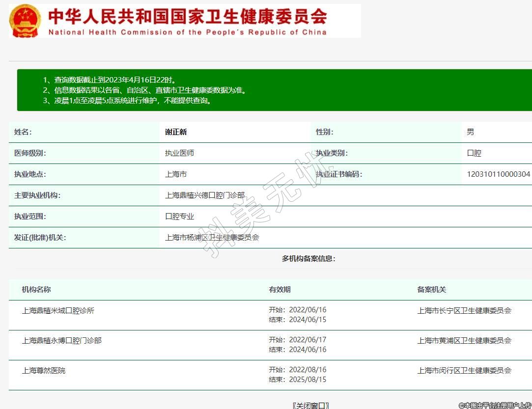Click the 上海市杨浦区卫生健康委员会 issuing authority
Screen dimensions: 532x409
[212, 238]
